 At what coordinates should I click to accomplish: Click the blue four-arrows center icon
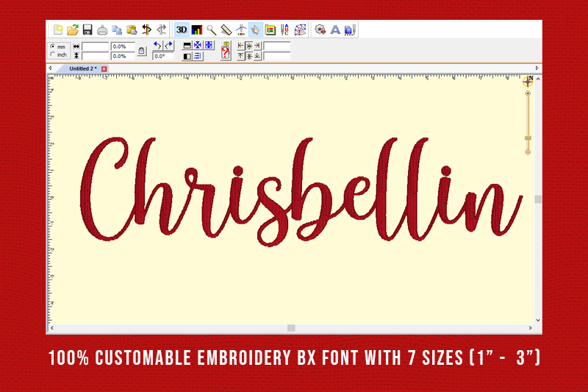198,46
